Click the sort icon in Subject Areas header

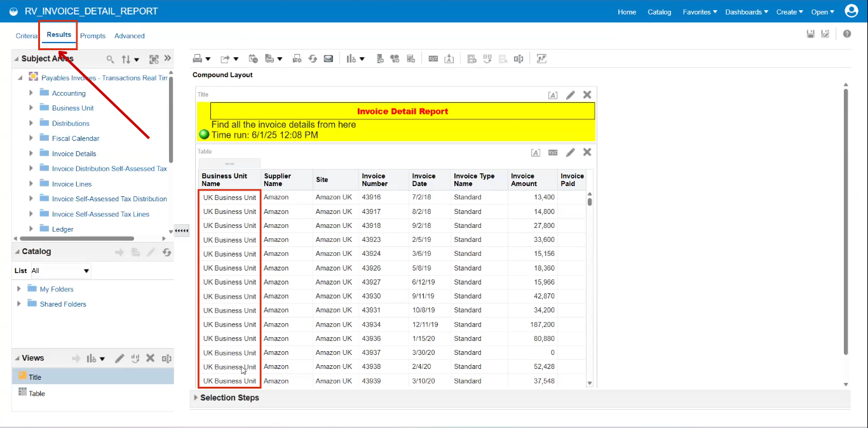pos(127,58)
